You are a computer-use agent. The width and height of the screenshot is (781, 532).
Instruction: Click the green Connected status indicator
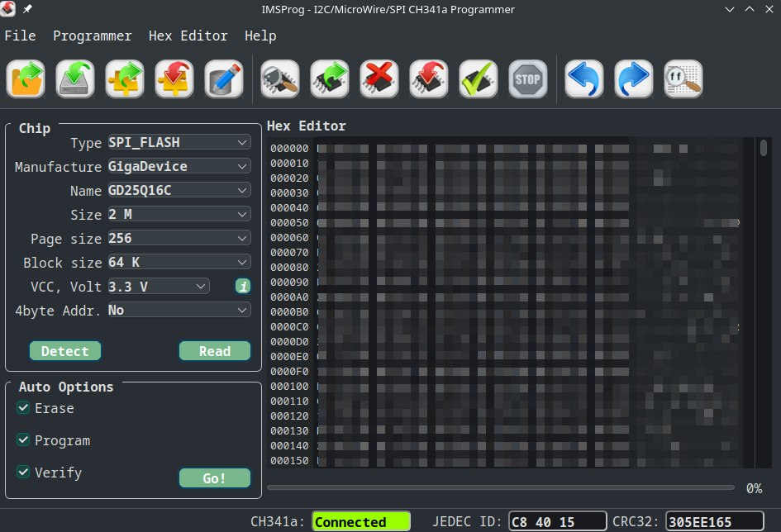pos(361,521)
